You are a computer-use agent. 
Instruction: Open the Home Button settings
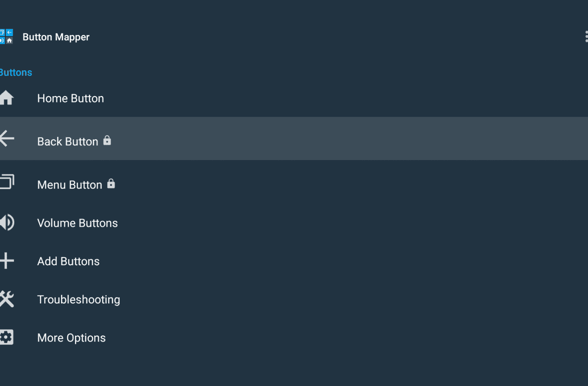294,98
